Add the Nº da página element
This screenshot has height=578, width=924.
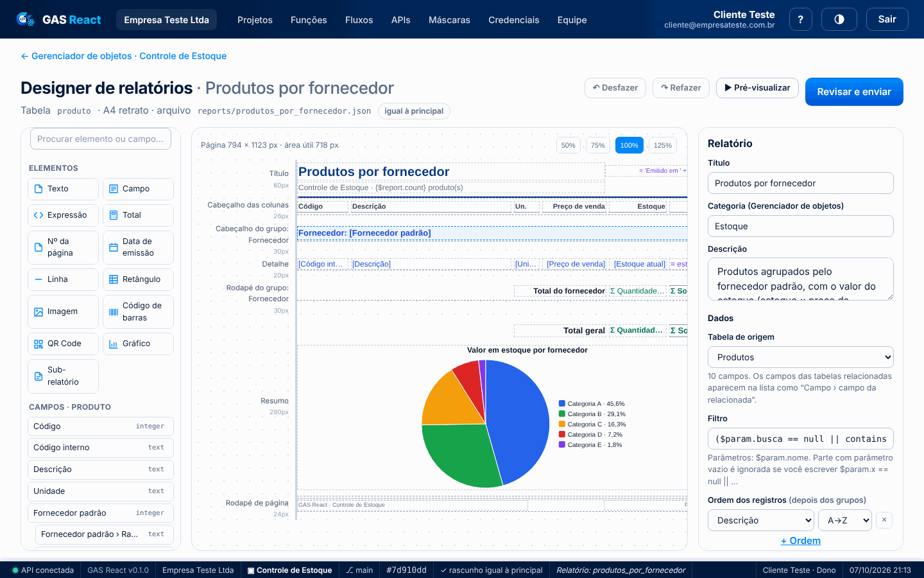[63, 247]
